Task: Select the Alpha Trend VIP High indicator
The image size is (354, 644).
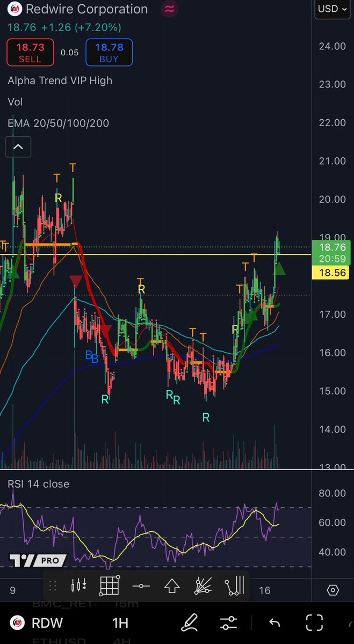Action: point(60,80)
